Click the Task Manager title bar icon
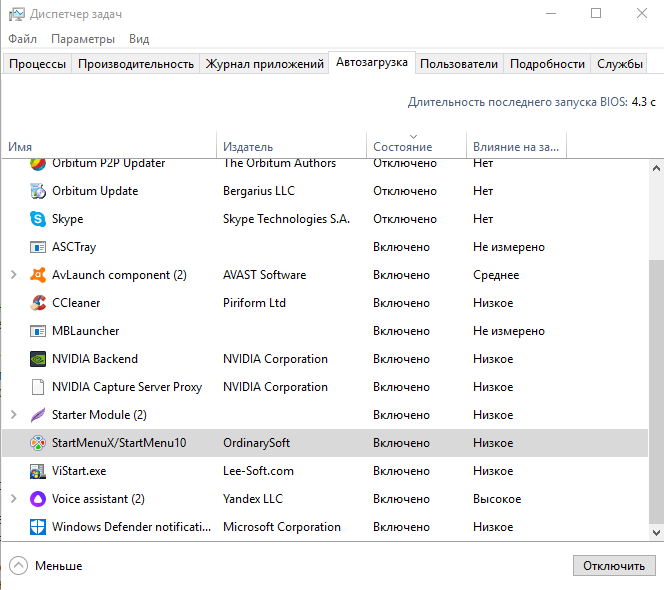The height and width of the screenshot is (590, 664). 17,14
